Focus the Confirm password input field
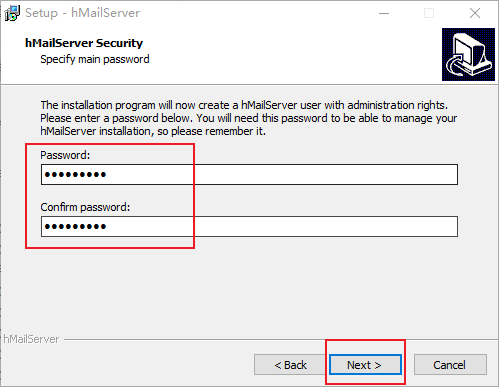499x387 pixels. coord(249,227)
